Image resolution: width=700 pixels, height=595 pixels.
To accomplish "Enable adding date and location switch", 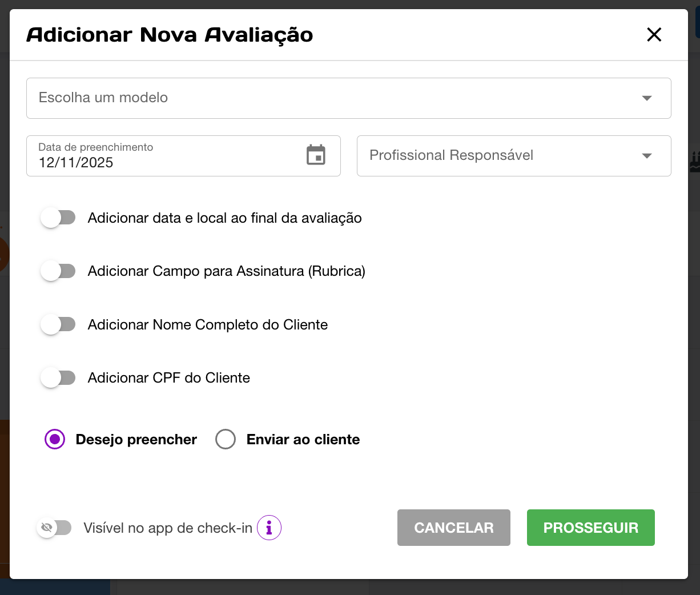I will coord(58,218).
